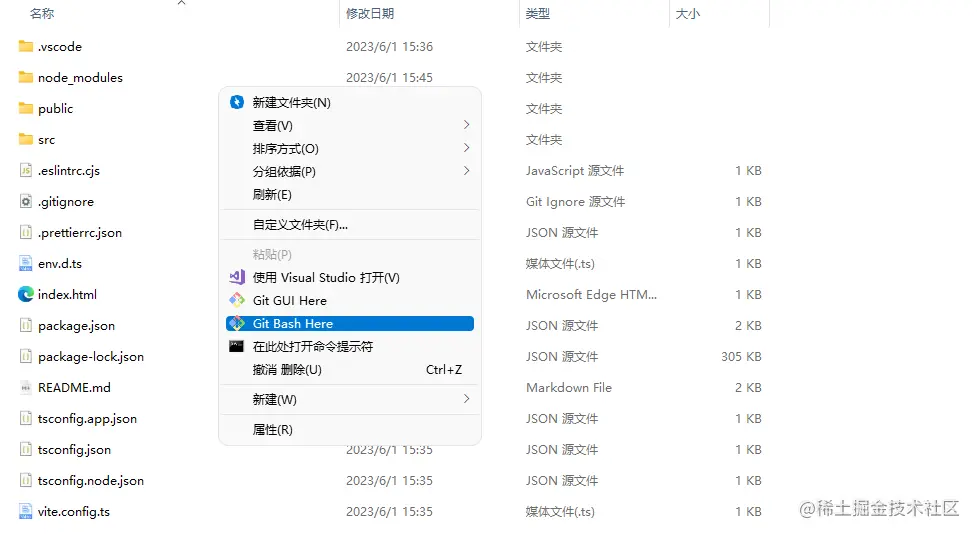Expand the 排序方式(O) submenu arrow
The image size is (977, 536).
coord(466,148)
